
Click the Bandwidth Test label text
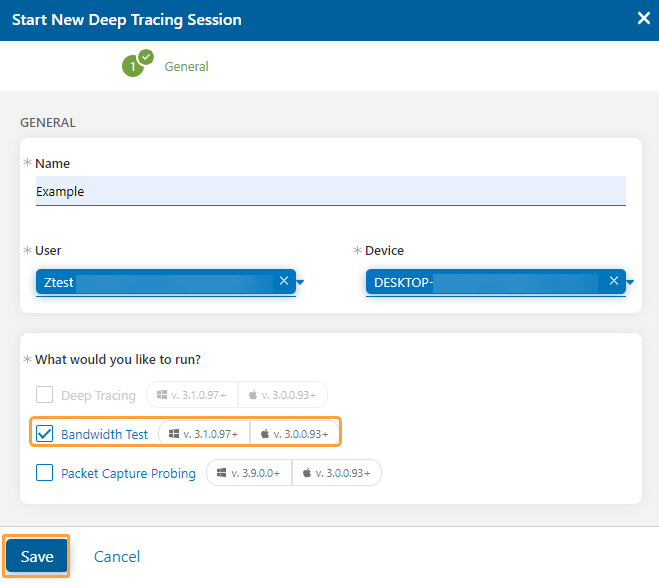tap(104, 434)
